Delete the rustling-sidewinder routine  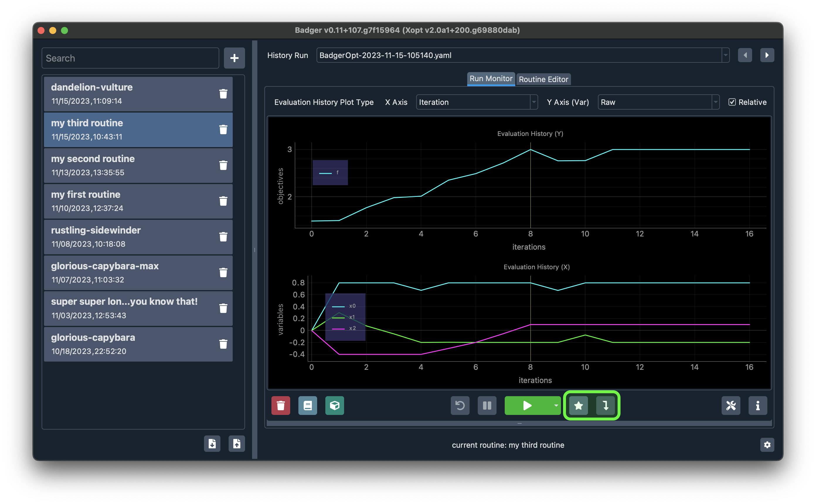tap(223, 237)
